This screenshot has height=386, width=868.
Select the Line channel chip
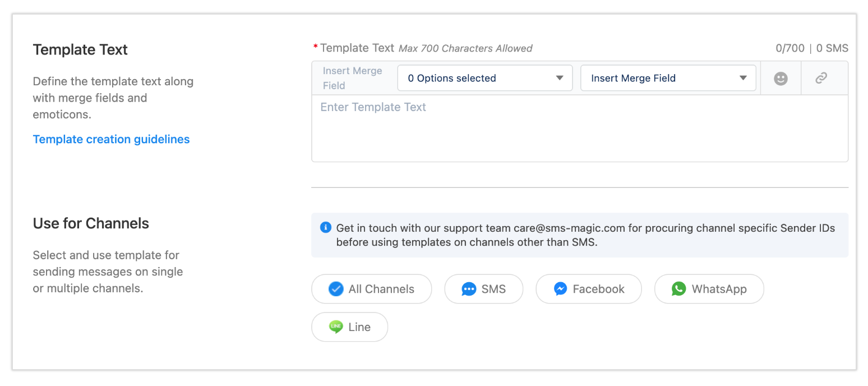[350, 327]
